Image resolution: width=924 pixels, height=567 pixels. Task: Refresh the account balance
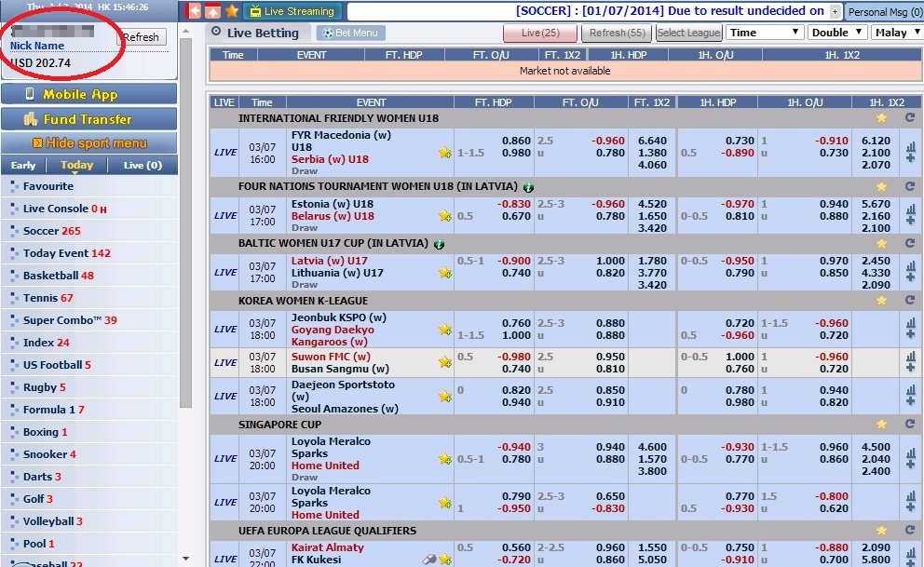(142, 37)
